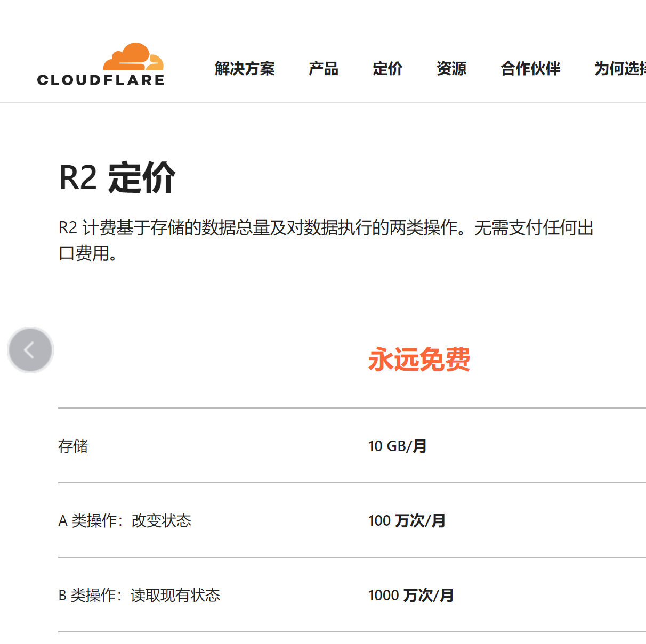The width and height of the screenshot is (646, 644).
Task: Select the 100 万次/月 value
Action: (x=407, y=520)
